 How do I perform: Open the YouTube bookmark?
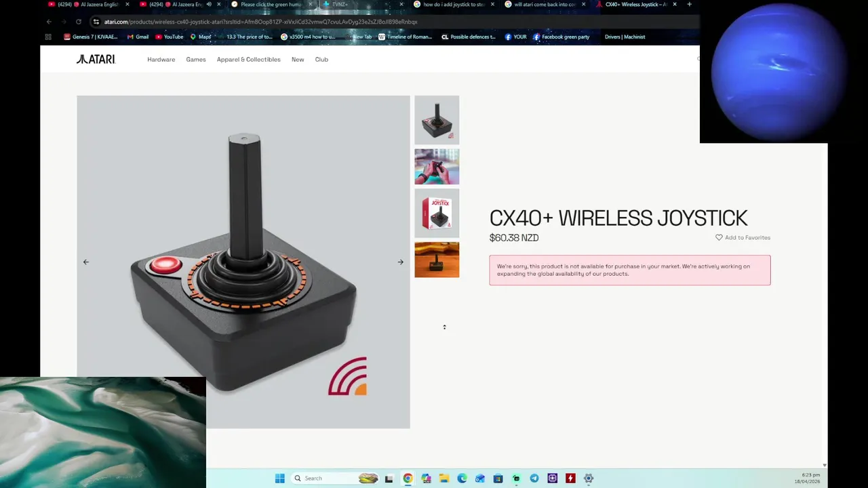point(170,37)
